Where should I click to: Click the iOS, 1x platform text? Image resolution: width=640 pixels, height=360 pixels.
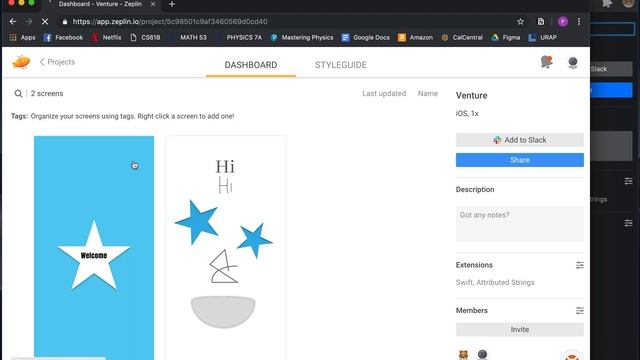tap(467, 113)
